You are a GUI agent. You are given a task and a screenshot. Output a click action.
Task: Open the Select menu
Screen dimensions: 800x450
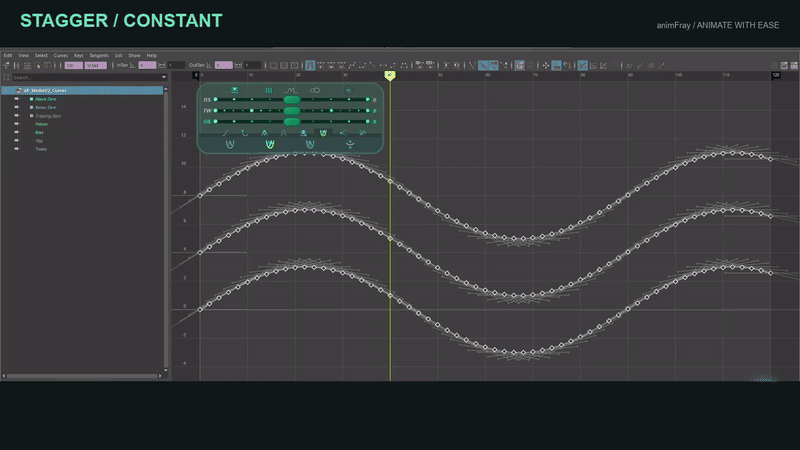tap(41, 56)
